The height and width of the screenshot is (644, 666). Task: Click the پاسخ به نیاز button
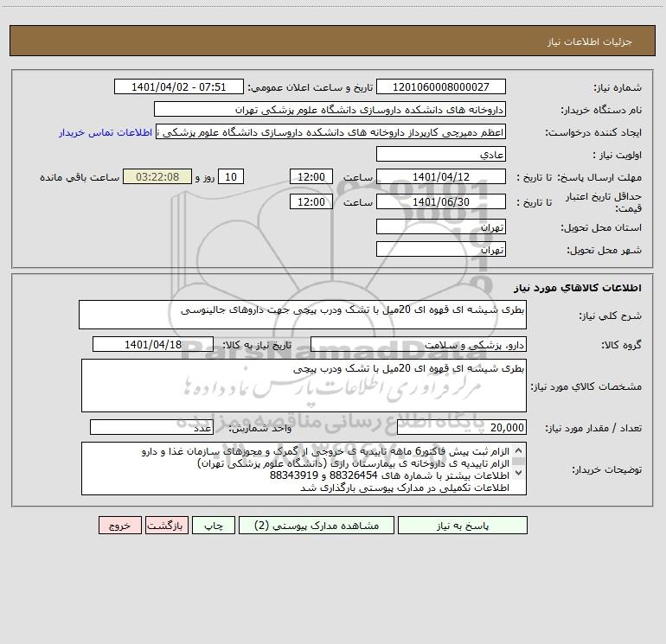click(x=463, y=526)
